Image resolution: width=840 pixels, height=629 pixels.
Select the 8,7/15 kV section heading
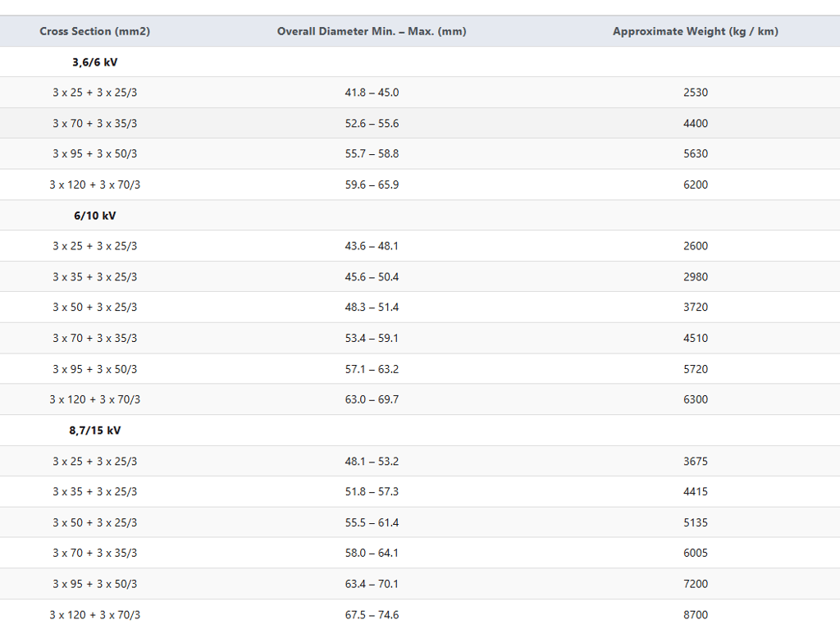click(x=94, y=431)
